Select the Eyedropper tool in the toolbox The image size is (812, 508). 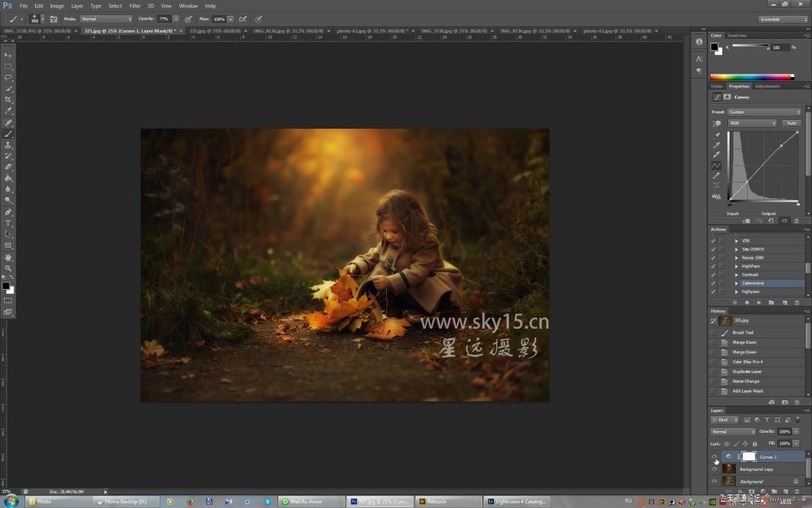[8, 110]
